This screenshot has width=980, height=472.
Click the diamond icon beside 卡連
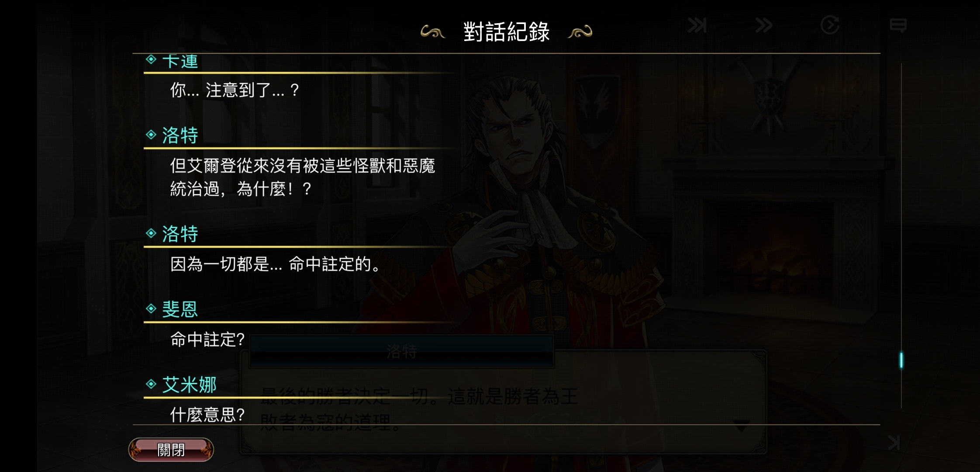(151, 59)
